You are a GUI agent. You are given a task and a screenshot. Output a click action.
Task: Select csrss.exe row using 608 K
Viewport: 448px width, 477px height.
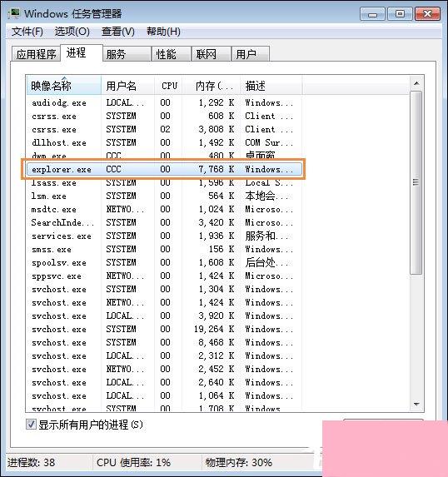(x=164, y=116)
